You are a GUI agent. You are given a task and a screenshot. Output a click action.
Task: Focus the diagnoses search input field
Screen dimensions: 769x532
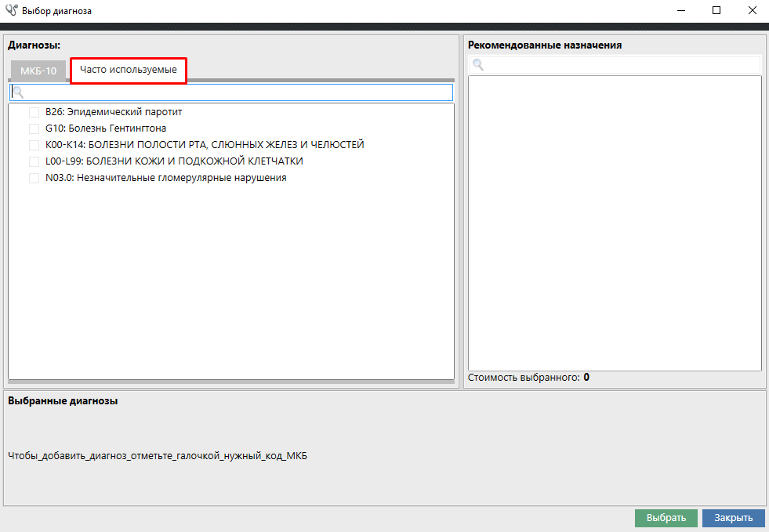tap(235, 92)
